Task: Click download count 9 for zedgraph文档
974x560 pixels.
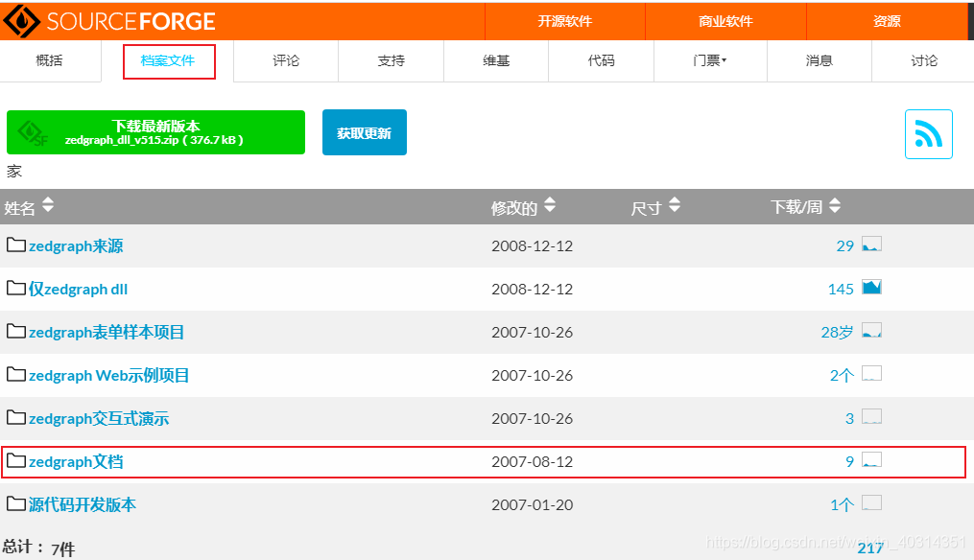Action: point(850,461)
